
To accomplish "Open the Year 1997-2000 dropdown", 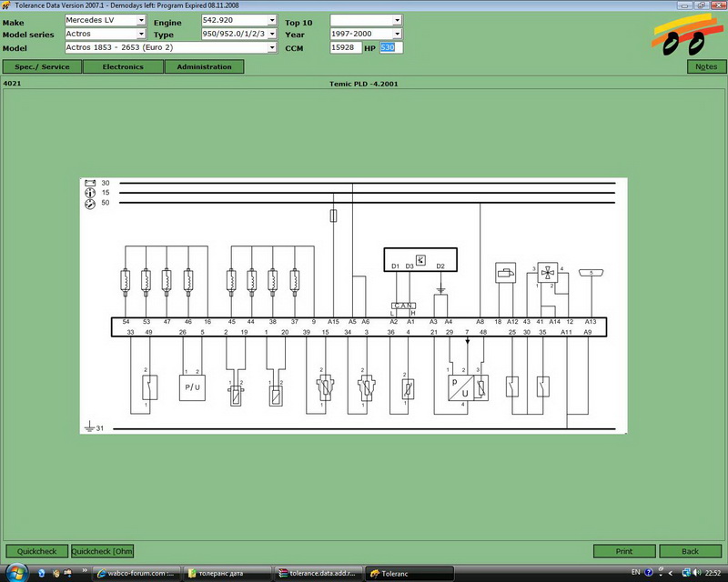I will (x=397, y=34).
